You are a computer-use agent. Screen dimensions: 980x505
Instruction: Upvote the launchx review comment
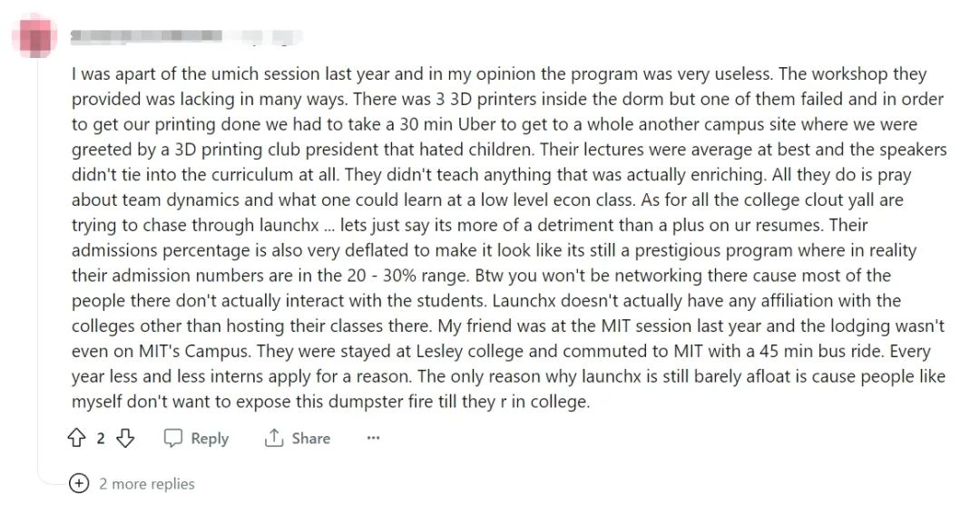76,438
